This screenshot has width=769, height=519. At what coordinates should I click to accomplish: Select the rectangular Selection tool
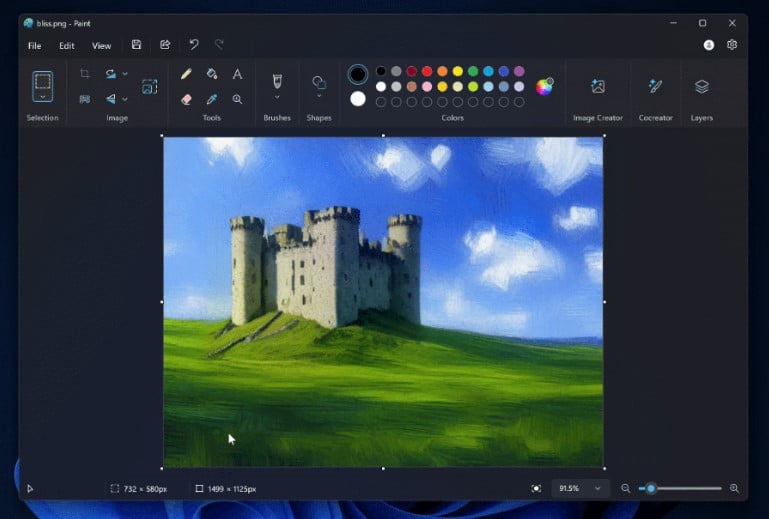(43, 81)
